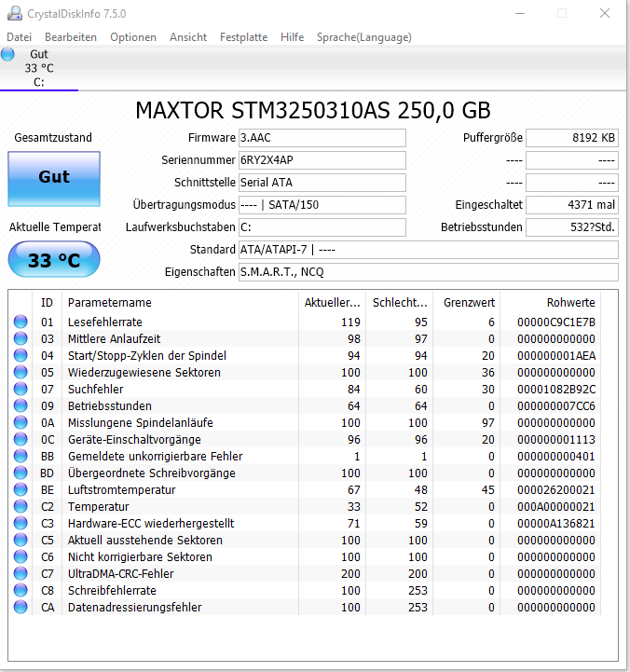
Task: Click drive title MAXTOR STM3250310AS 250,0 GB
Action: (x=313, y=110)
